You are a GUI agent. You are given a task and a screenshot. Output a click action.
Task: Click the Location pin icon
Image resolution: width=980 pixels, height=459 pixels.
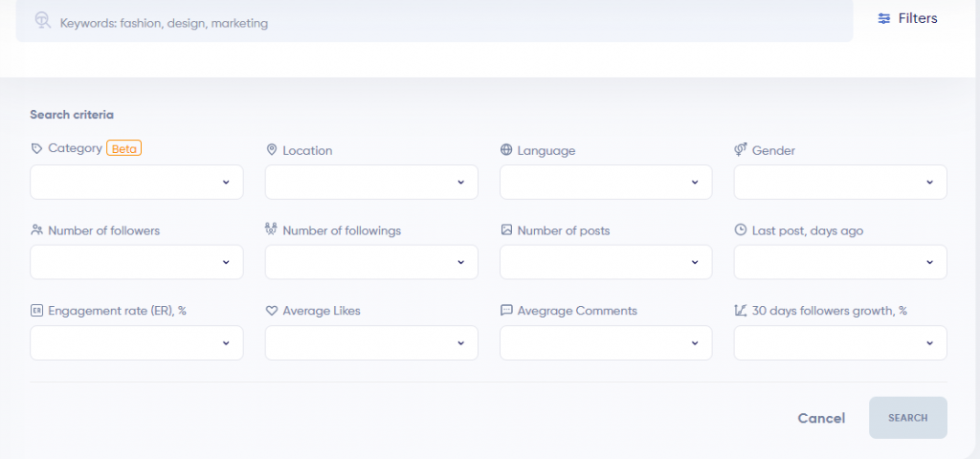point(271,150)
